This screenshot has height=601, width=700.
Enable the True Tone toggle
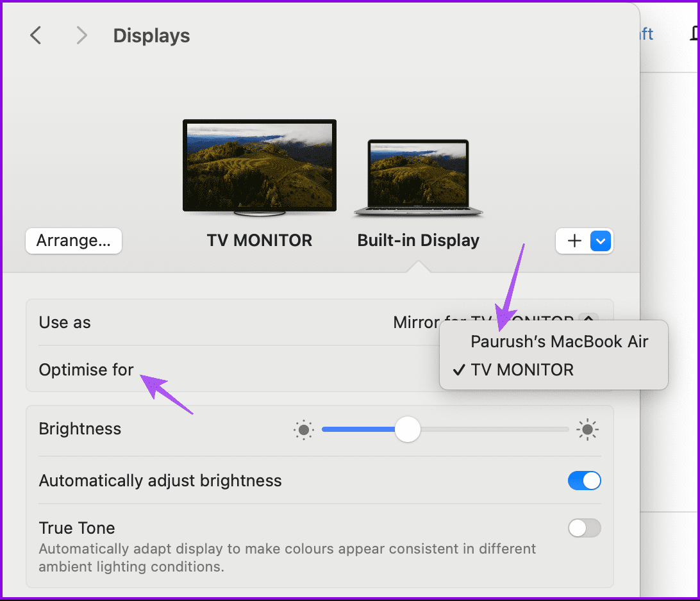click(585, 528)
